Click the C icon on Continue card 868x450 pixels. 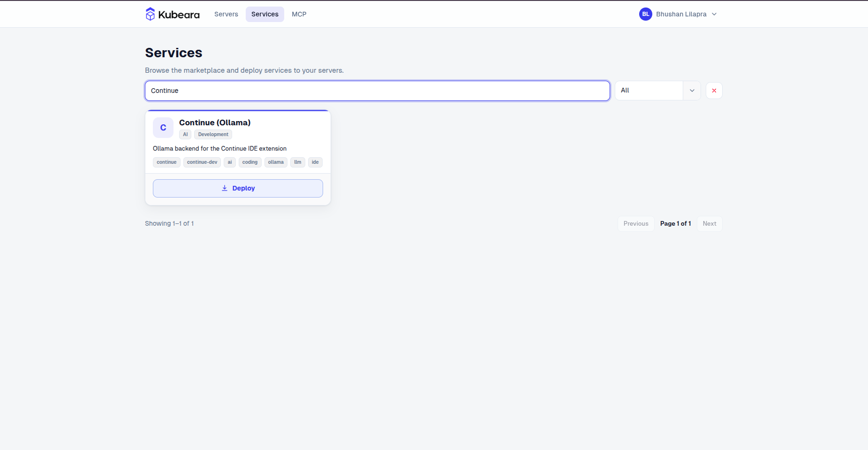[163, 128]
